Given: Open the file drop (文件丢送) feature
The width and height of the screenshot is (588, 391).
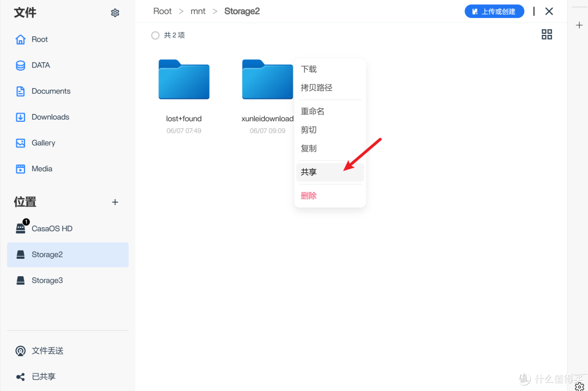Looking at the screenshot, I should click(x=47, y=351).
